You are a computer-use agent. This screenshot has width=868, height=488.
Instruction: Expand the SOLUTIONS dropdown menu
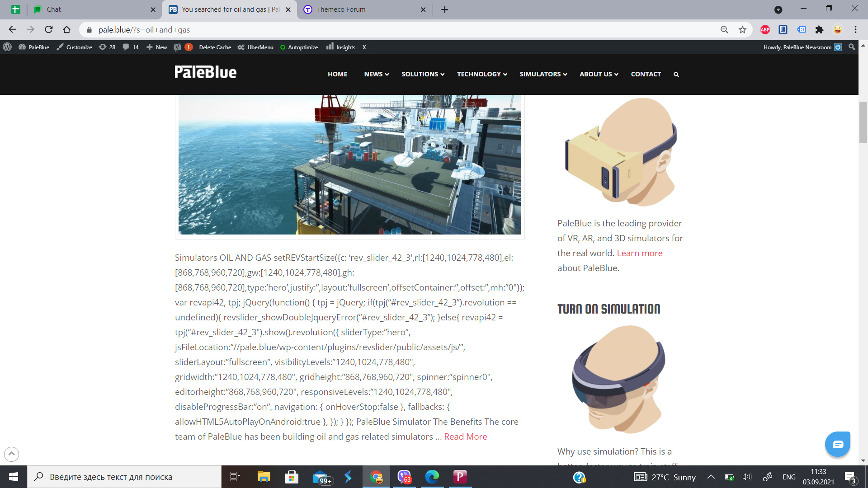click(x=423, y=74)
